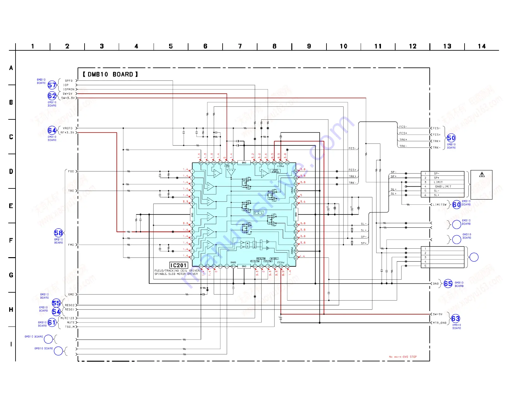Image resolution: width=532 pixels, height=400 pixels.
Task: Click the SPFG signal label
Action: [69, 81]
